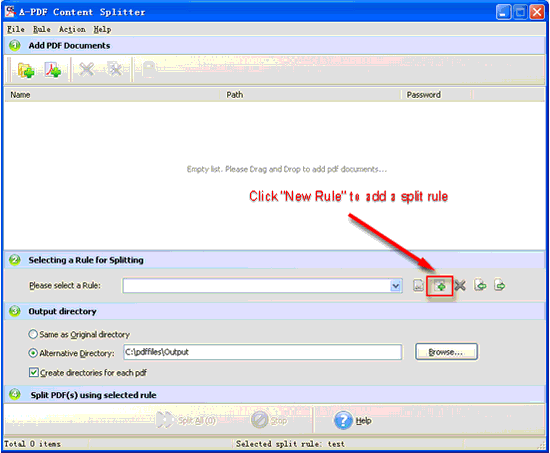Click the blue Help question mark icon
The image size is (550, 453).
343,420
